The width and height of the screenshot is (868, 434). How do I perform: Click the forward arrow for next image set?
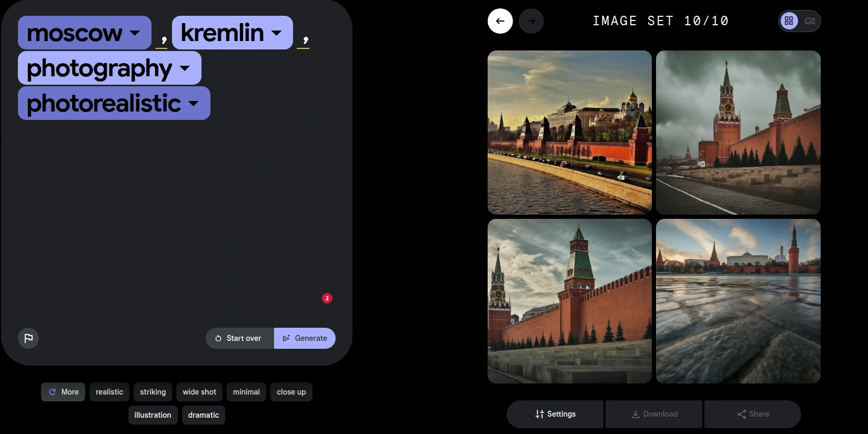tap(531, 21)
